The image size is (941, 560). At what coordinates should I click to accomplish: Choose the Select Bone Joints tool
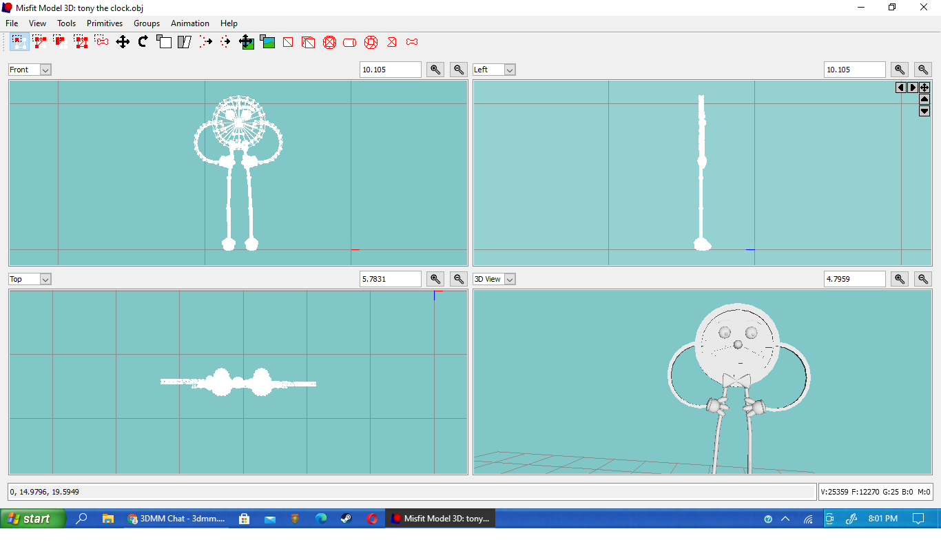coord(102,42)
